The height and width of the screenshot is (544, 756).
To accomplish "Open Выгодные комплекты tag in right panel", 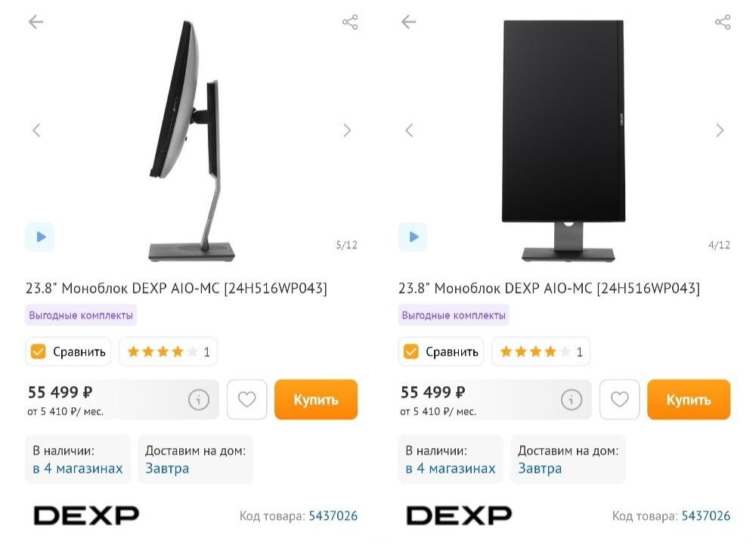I will (454, 315).
